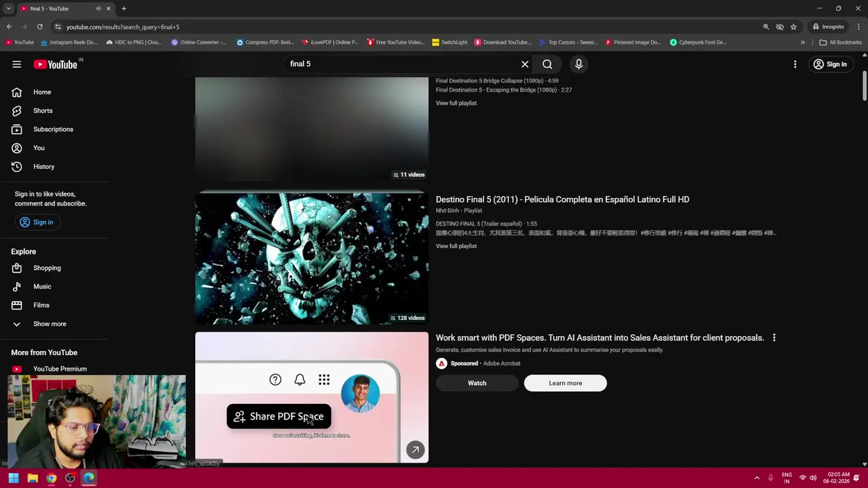
Task: Open the YouTube bookmark
Action: pos(20,42)
